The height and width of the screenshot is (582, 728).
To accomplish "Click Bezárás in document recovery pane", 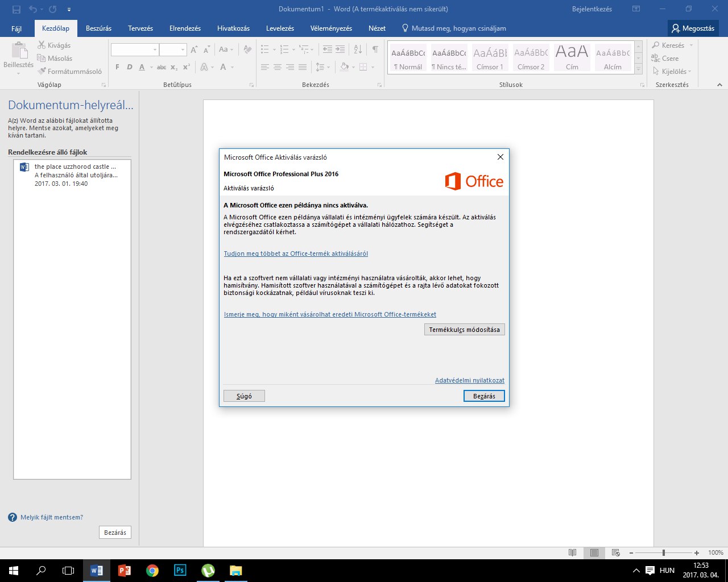I will pyautogui.click(x=115, y=533).
